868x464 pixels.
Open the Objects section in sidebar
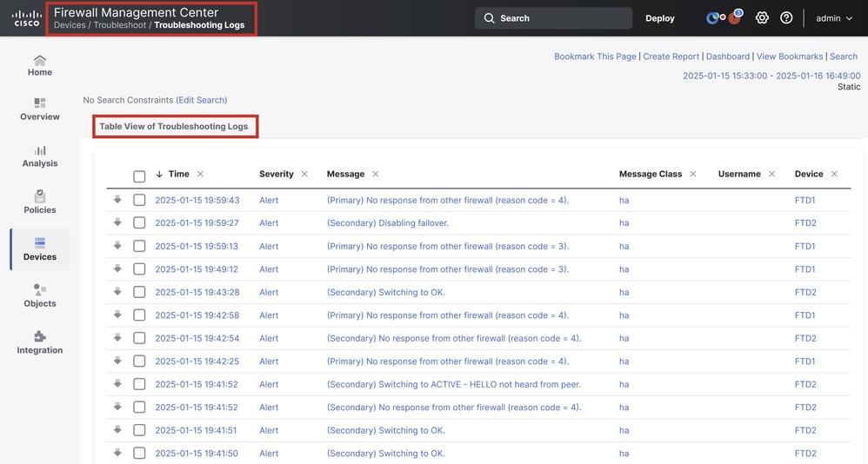40,296
